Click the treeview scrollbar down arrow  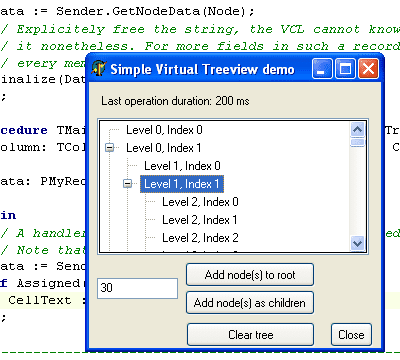(358, 243)
